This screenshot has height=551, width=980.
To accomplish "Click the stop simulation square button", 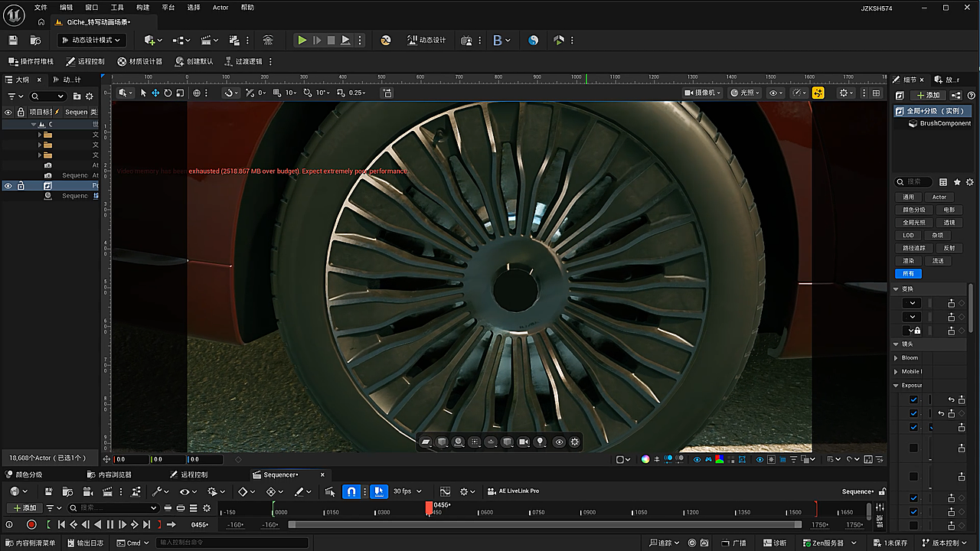I will coord(331,40).
